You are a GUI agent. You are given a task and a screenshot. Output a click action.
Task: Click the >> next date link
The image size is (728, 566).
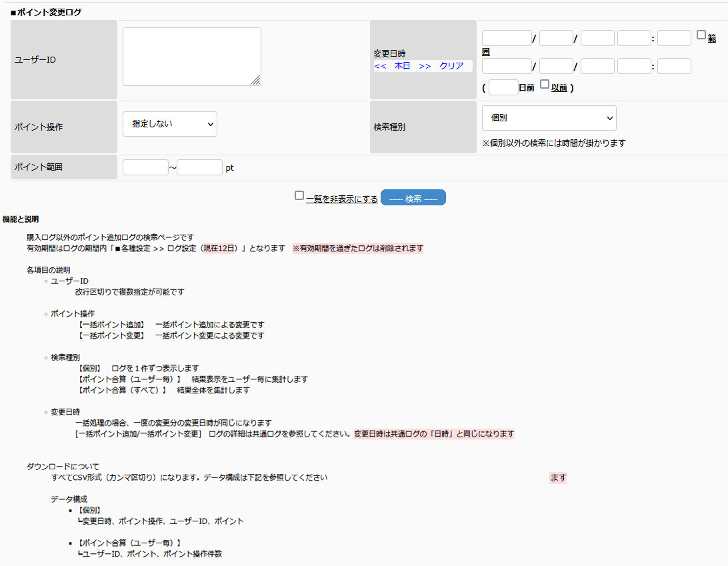click(x=425, y=66)
